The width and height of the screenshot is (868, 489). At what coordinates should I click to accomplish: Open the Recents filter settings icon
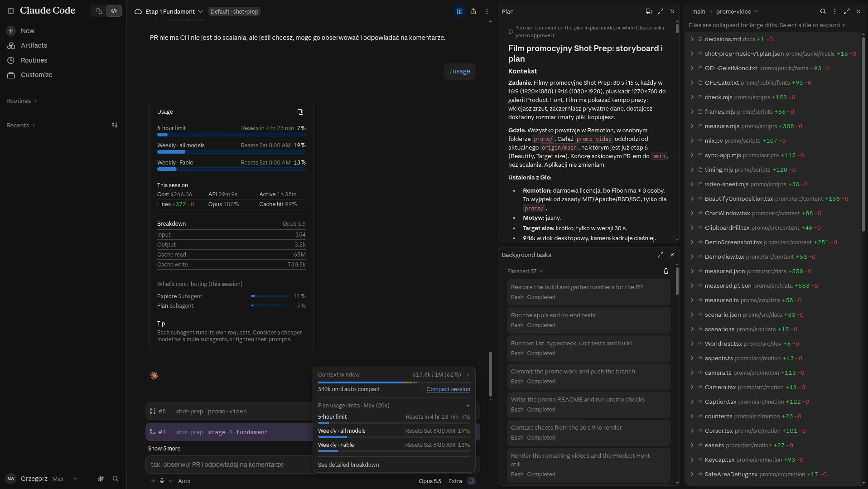(115, 125)
